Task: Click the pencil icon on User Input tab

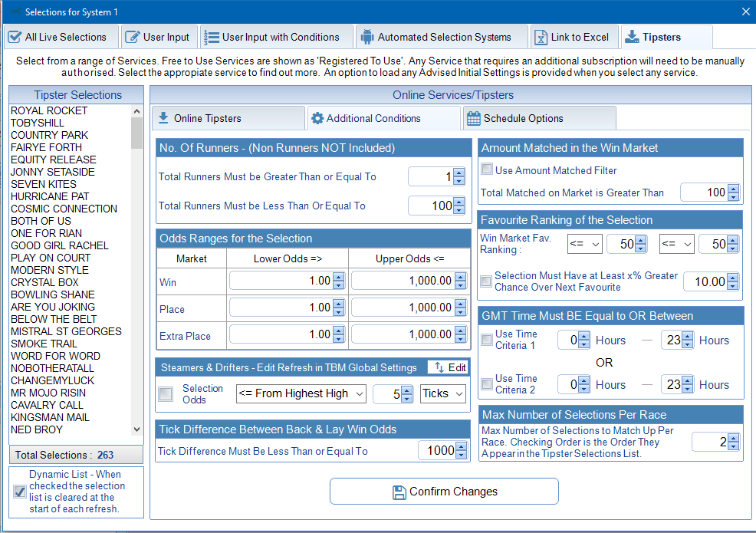Action: coord(133,37)
